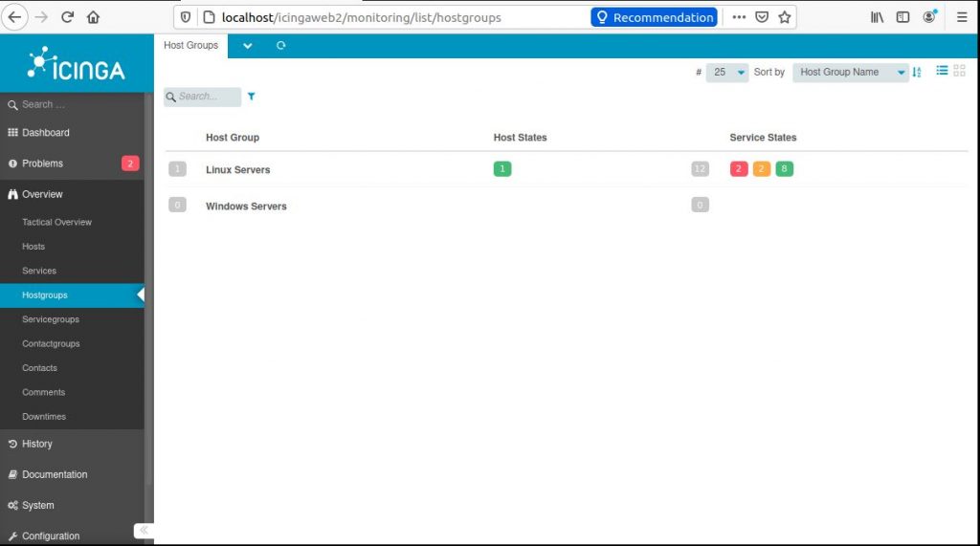Select Hostgroups menu item

(x=72, y=295)
